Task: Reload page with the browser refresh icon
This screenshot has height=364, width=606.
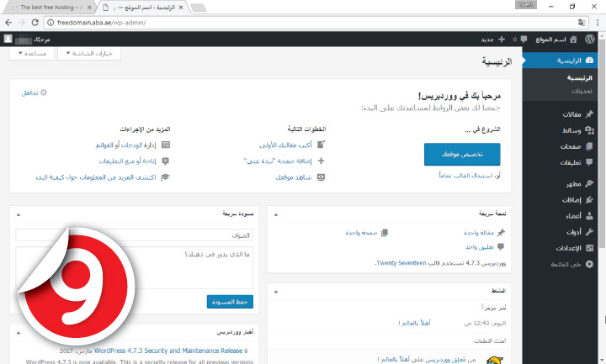Action: (x=35, y=23)
